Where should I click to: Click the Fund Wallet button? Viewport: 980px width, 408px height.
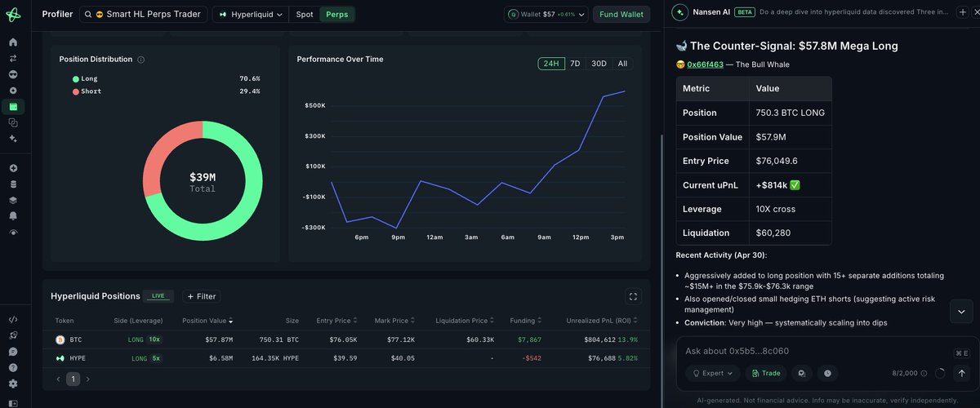[x=621, y=15]
